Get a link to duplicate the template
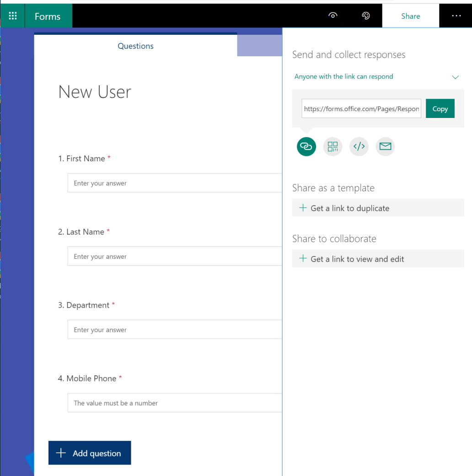472x476 pixels. (x=349, y=208)
